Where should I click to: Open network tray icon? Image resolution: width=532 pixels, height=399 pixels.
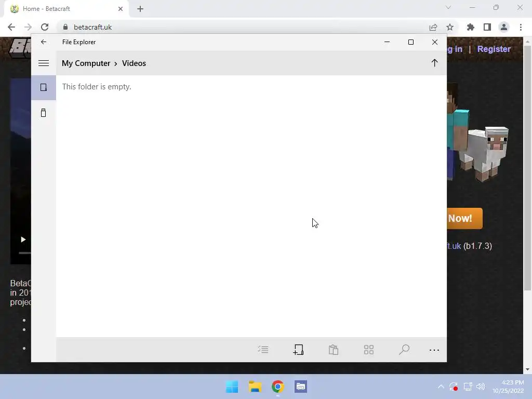coord(468,387)
